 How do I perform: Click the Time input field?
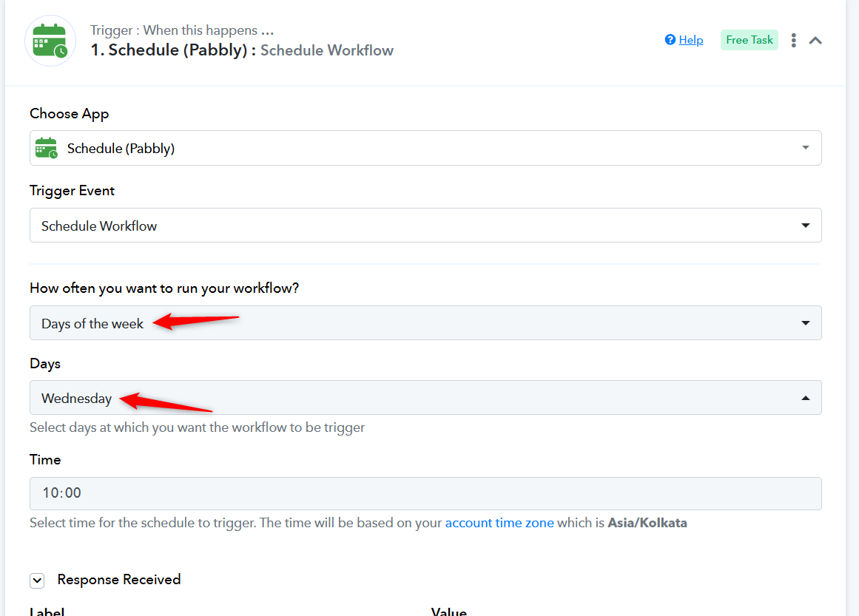425,493
